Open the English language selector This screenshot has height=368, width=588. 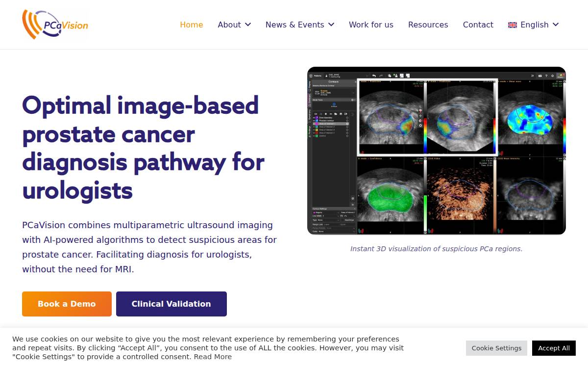(x=534, y=25)
